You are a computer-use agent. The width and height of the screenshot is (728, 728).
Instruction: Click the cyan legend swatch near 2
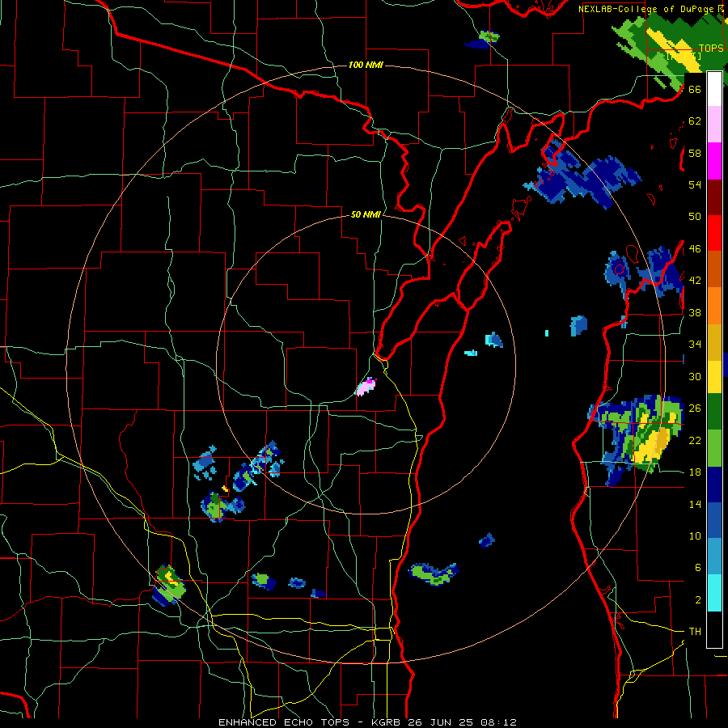pos(714,593)
